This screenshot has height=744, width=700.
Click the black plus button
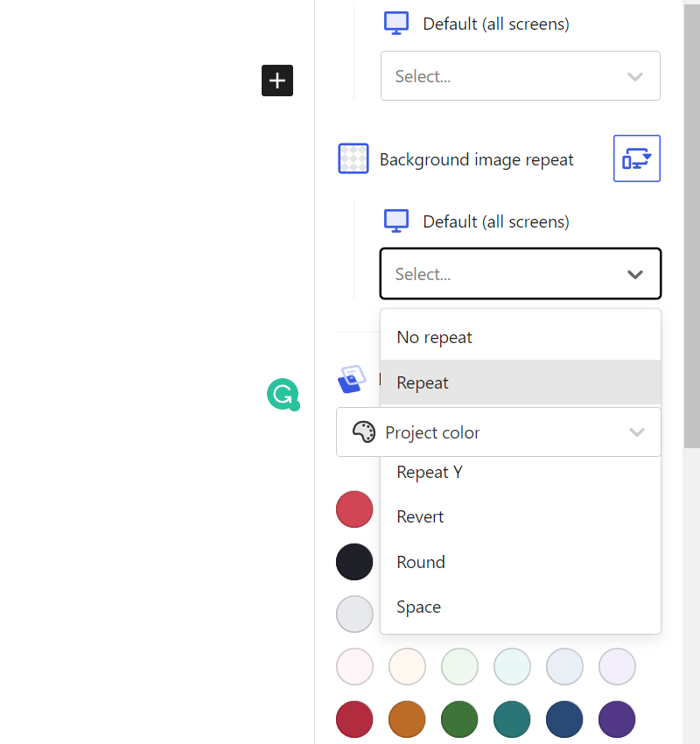point(277,81)
